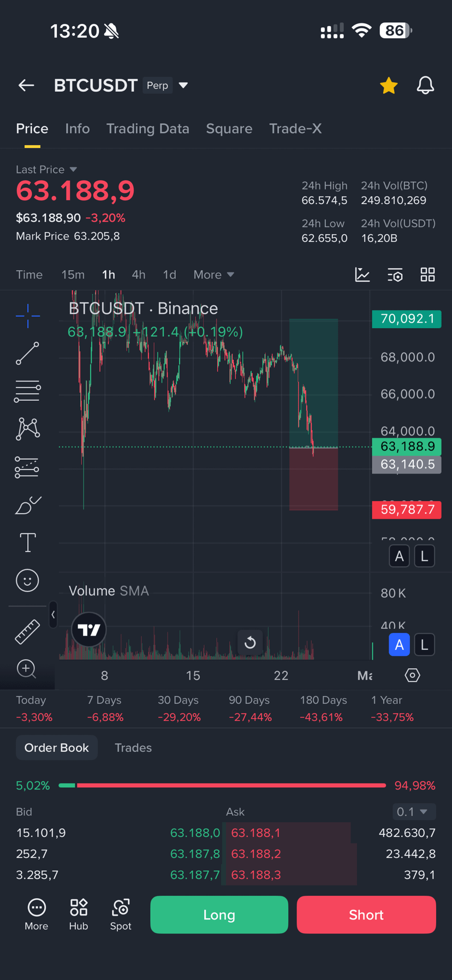Select the zoom-in magnifier tool

pyautogui.click(x=27, y=669)
